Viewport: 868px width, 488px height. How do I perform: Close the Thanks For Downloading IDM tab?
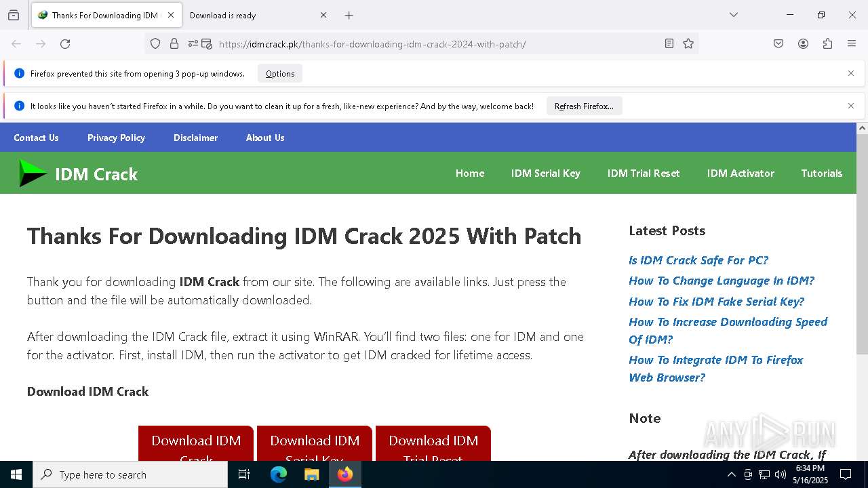tap(171, 15)
